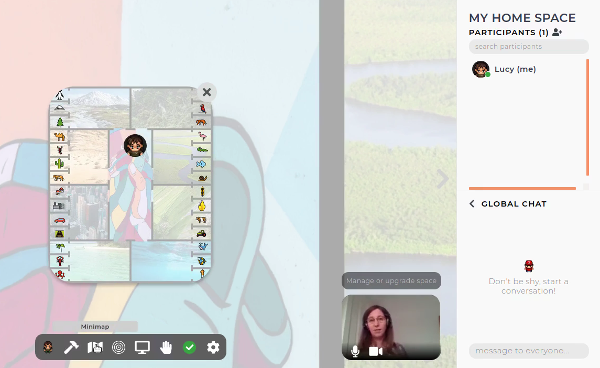The height and width of the screenshot is (368, 600).
Task: Focus the search participants field
Action: (x=529, y=46)
